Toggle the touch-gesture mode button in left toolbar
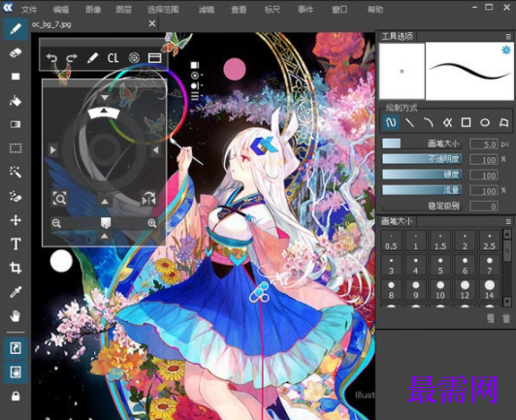Screen dimensions: 516x420 pyautogui.click(x=16, y=372)
